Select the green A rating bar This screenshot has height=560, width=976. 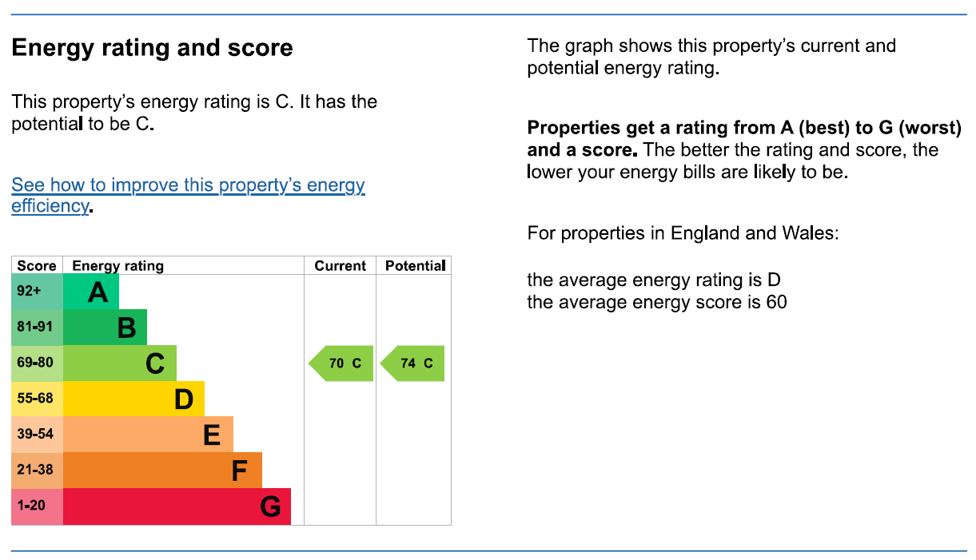point(90,292)
